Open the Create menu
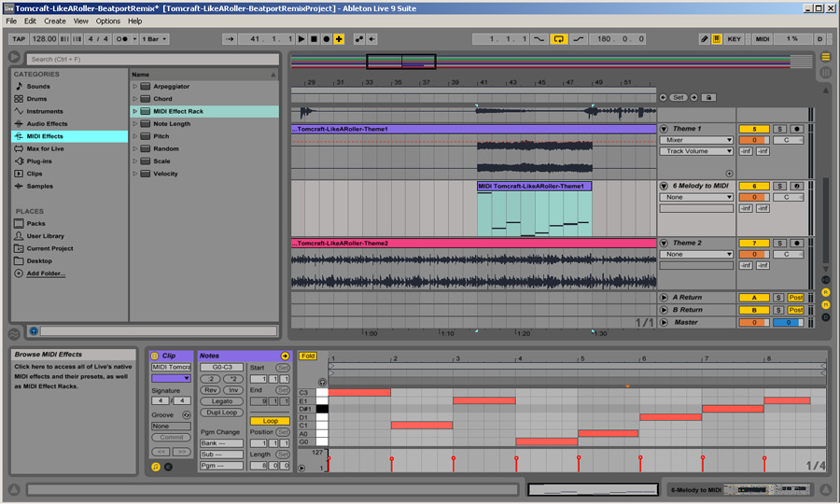840x504 pixels. tap(55, 21)
